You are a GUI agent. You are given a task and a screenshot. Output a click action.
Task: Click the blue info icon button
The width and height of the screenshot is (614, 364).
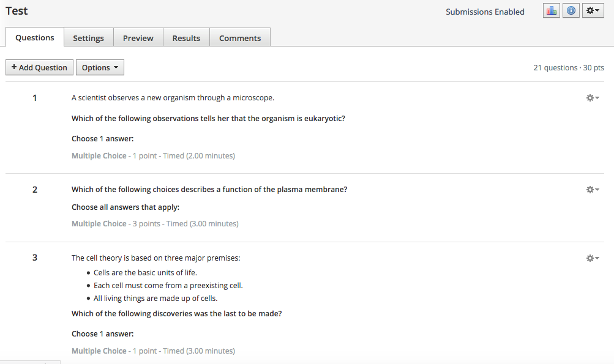coord(571,11)
